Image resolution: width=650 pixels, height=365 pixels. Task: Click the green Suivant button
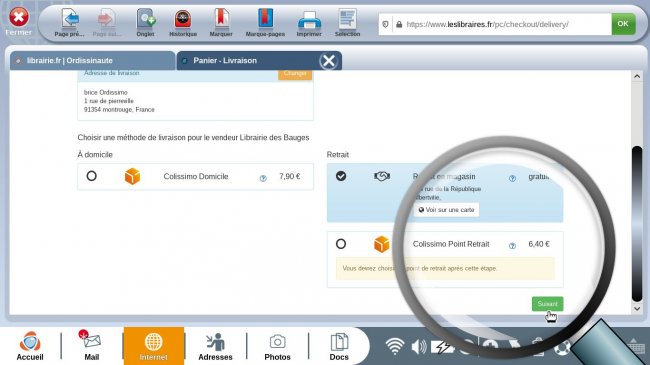[547, 304]
